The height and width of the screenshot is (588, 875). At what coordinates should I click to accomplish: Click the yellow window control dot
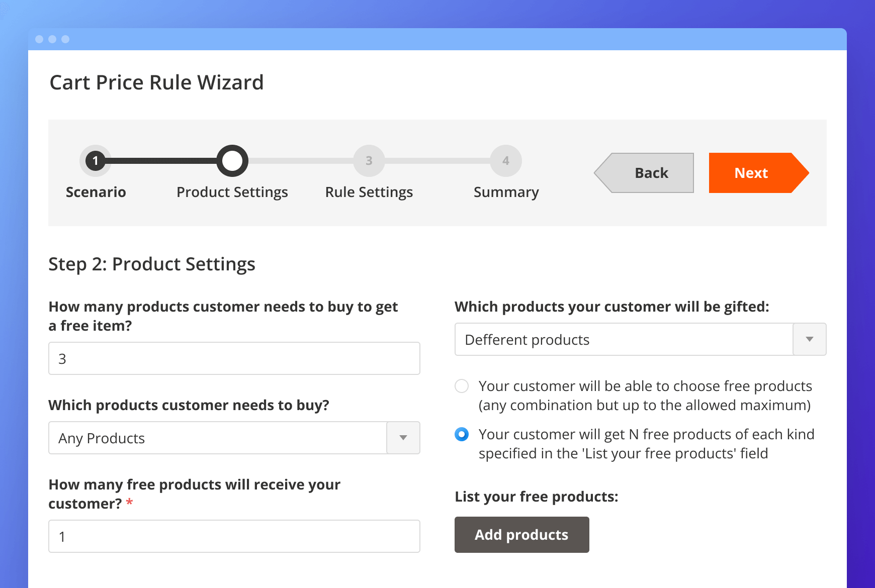tap(53, 39)
